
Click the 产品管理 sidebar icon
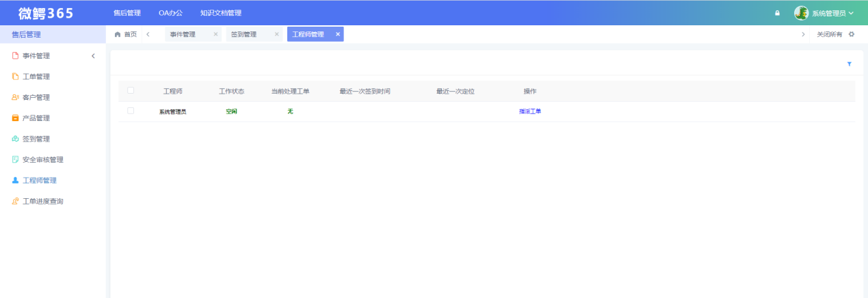pos(15,118)
